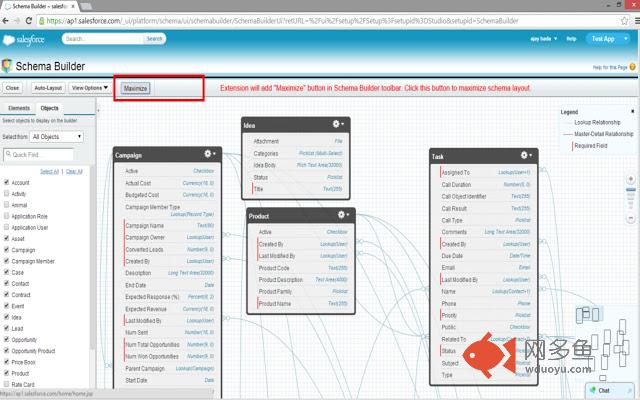This screenshot has width=640, height=400.
Task: Reload the page in browser
Action: click(29, 21)
